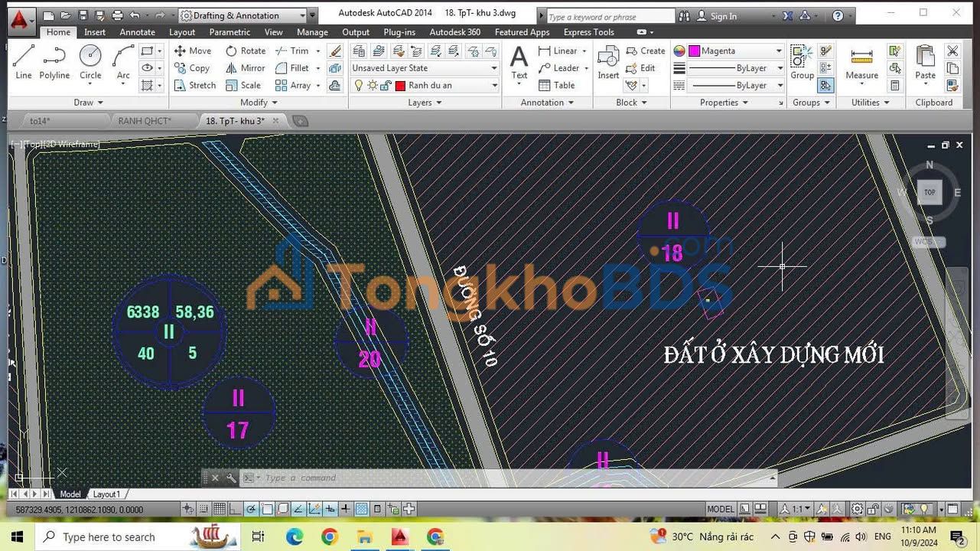
Task: Open the Magenta object color dropdown
Action: click(779, 51)
